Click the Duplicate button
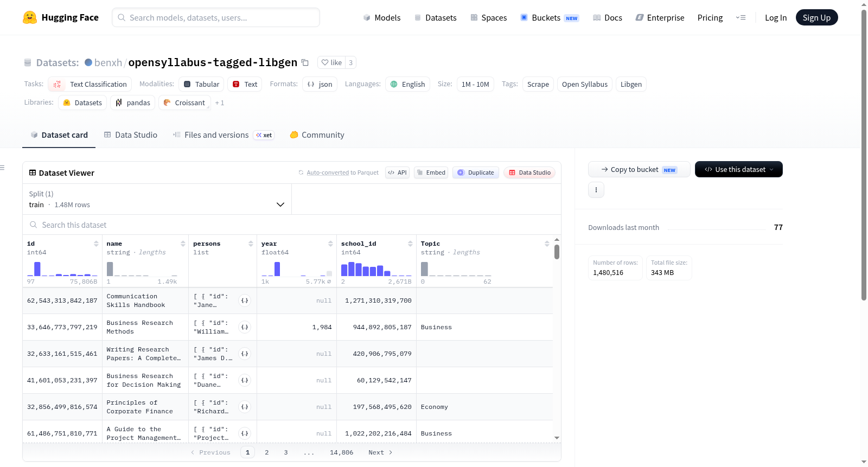 pos(476,172)
